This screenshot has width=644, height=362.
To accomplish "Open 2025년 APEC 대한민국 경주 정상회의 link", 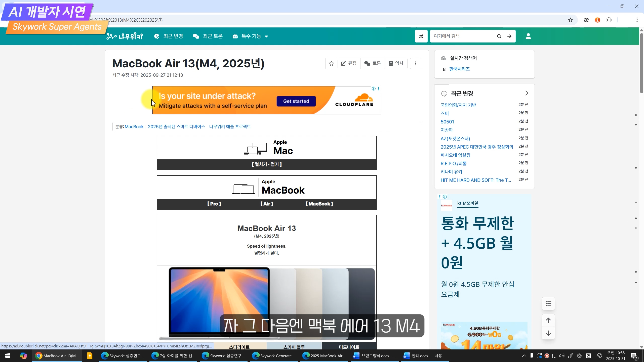I will (x=477, y=147).
